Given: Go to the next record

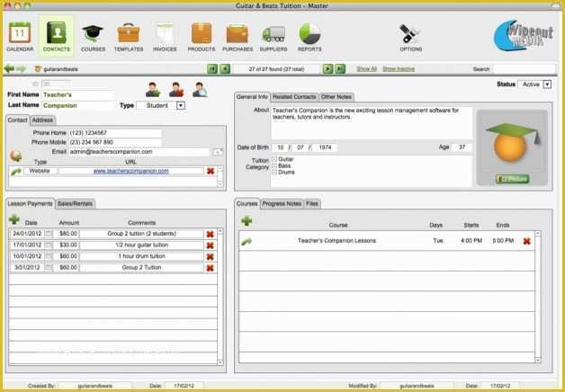Looking at the screenshot, I should click(x=327, y=68).
